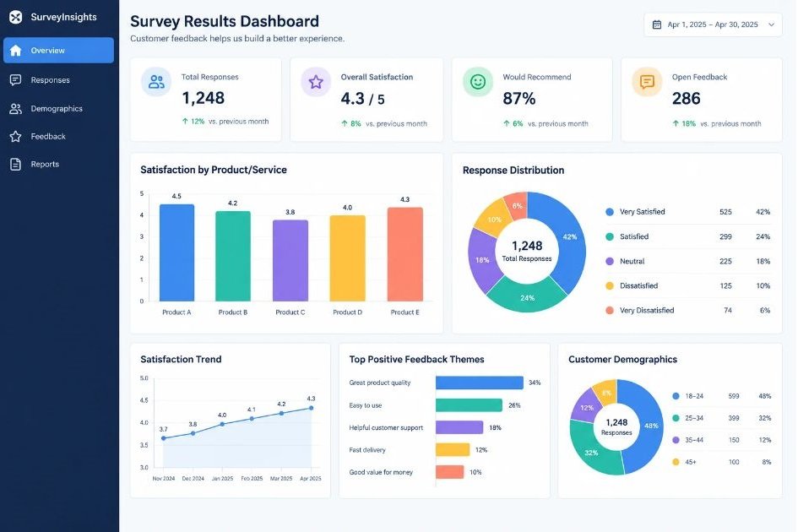
Task: Click the Product D yellow bar
Action: click(x=348, y=258)
